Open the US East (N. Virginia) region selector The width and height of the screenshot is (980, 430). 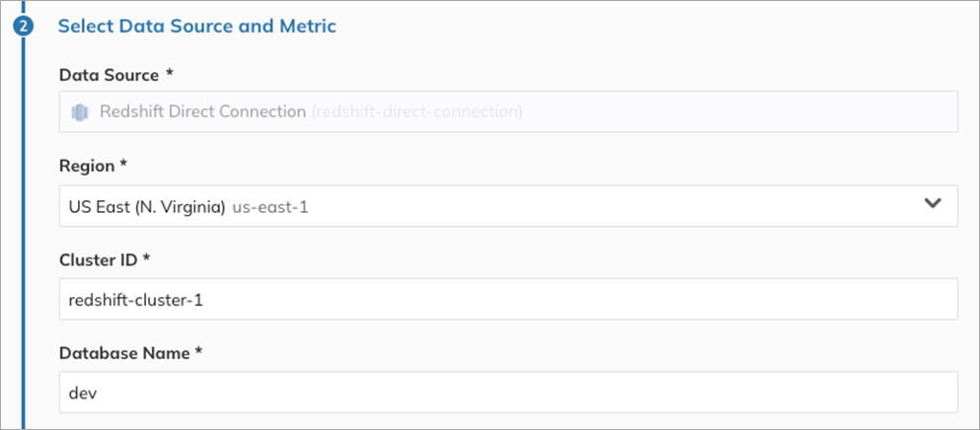493,205
